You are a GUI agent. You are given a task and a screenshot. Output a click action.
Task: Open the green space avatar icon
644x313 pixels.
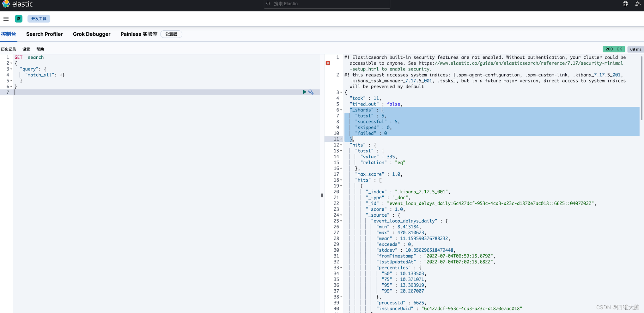click(x=19, y=19)
